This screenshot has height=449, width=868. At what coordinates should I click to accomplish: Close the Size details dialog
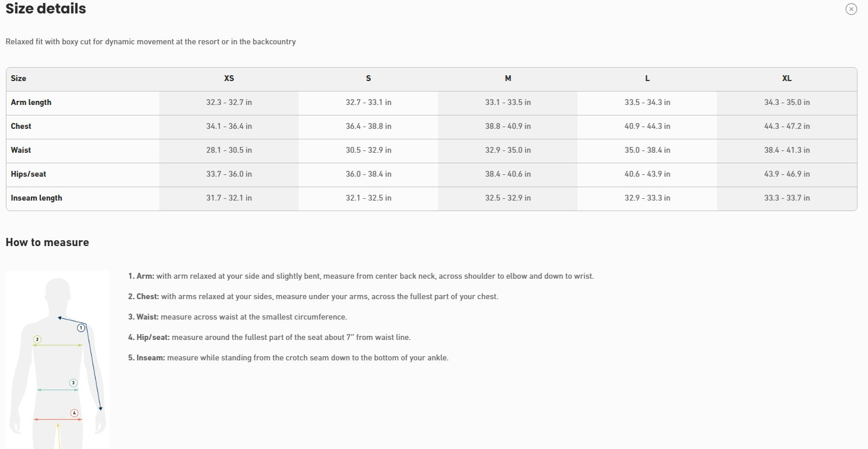pos(851,9)
